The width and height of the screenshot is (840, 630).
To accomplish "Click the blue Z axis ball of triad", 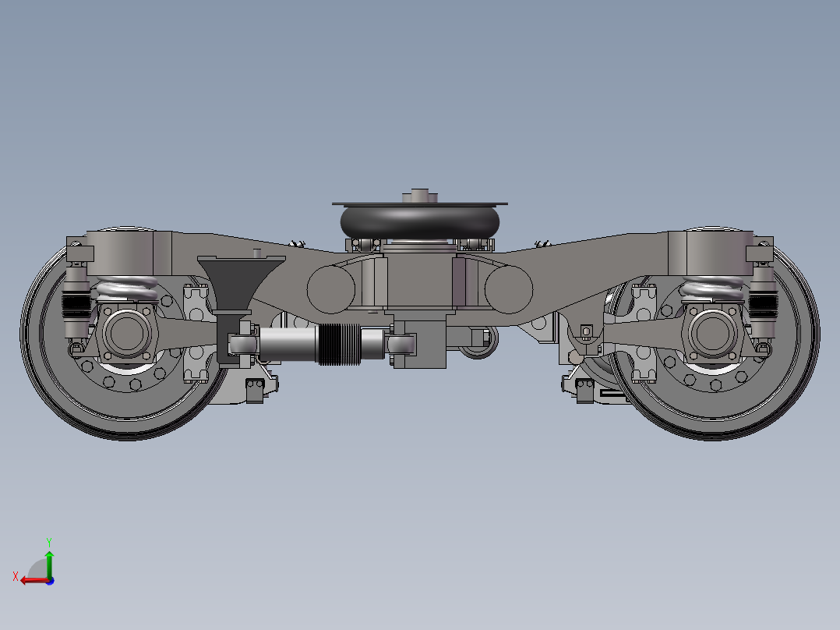I will coord(50,581).
